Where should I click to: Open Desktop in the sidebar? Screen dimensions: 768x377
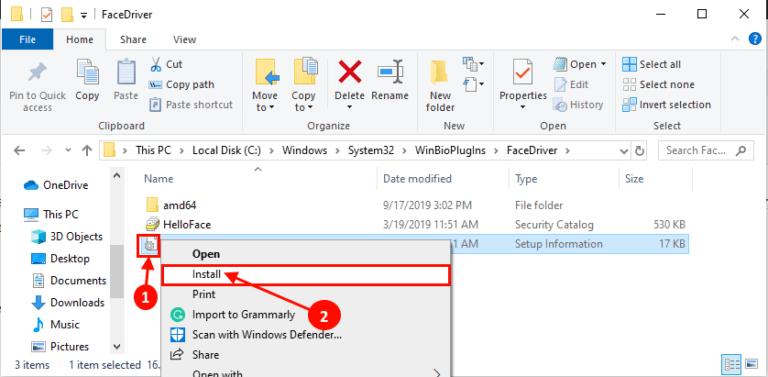coord(61,259)
